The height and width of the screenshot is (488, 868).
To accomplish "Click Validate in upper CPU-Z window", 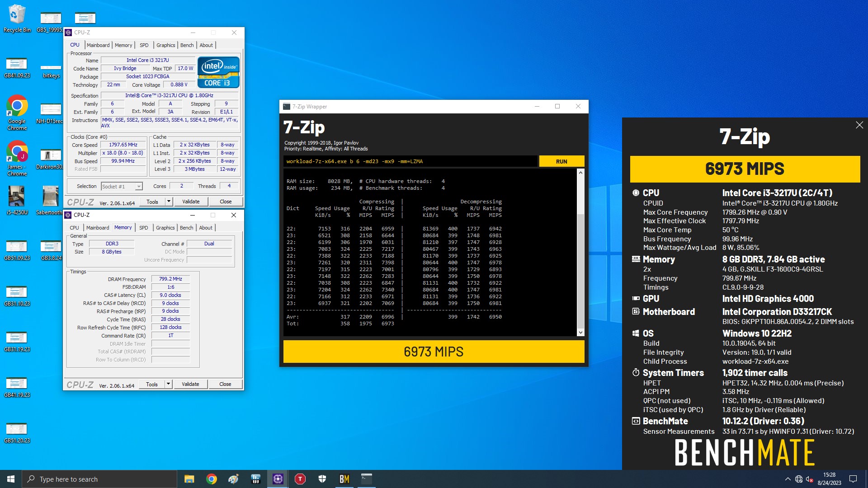I will click(x=191, y=202).
